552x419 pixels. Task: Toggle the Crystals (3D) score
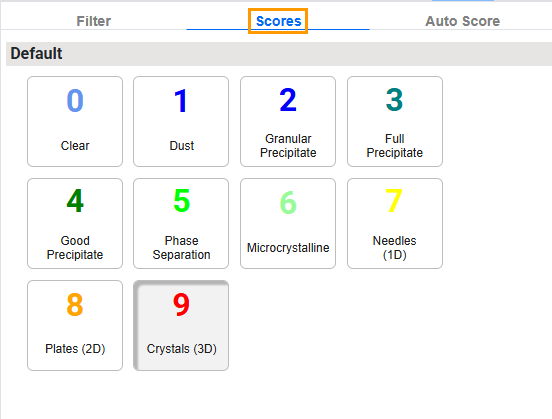tap(181, 325)
